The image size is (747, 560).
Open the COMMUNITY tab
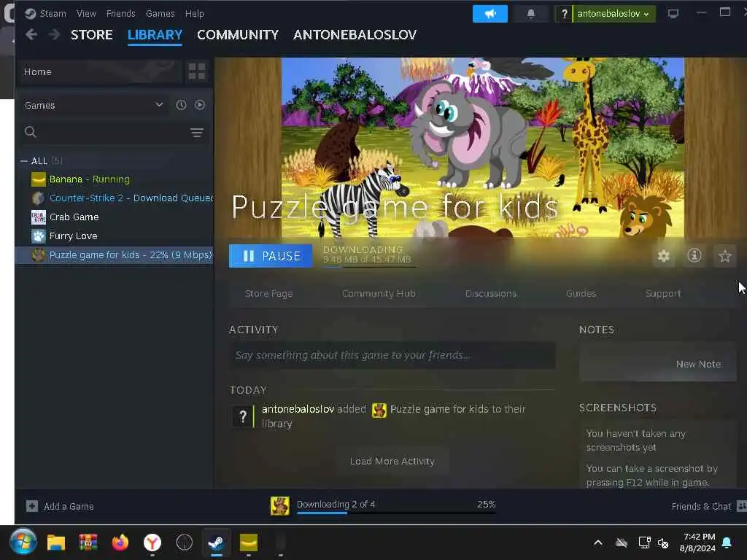click(x=238, y=35)
